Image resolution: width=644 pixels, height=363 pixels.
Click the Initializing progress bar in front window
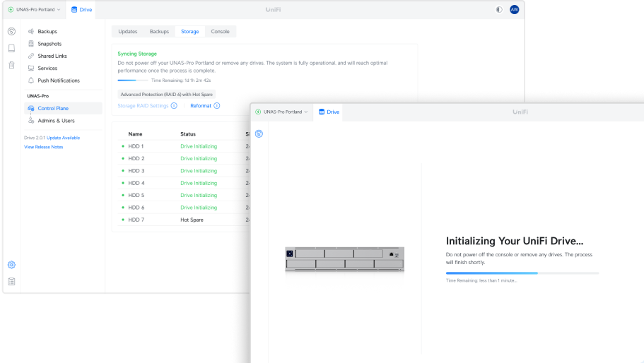(x=522, y=273)
